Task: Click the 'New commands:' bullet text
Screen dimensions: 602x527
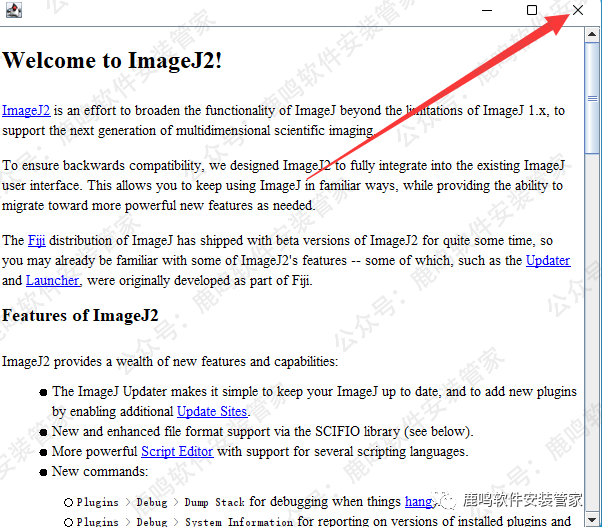Action: 100,471
